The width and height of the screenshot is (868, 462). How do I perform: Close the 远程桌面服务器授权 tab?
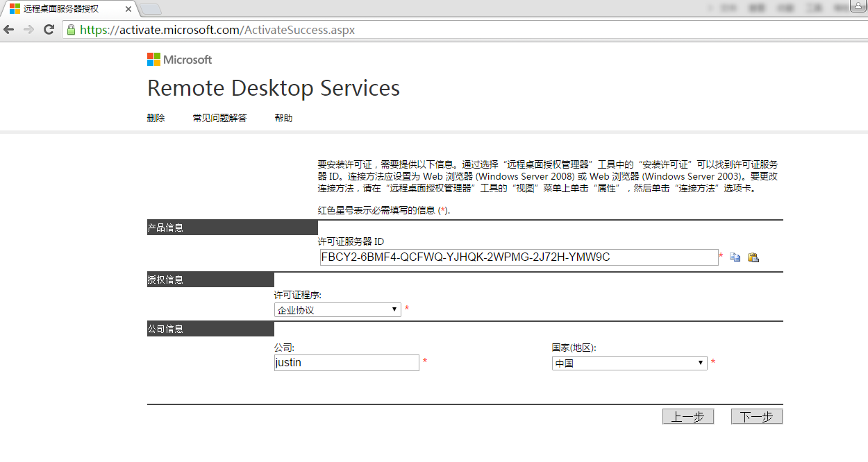point(128,9)
